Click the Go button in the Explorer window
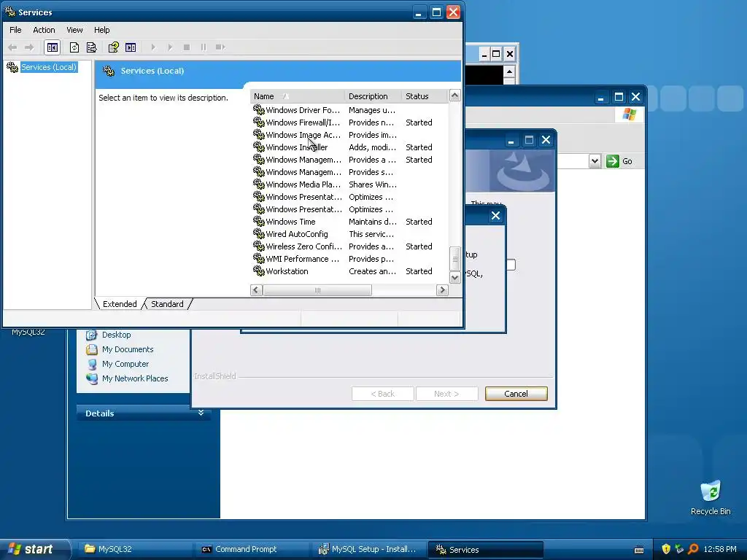This screenshot has height=560, width=747. (x=619, y=161)
